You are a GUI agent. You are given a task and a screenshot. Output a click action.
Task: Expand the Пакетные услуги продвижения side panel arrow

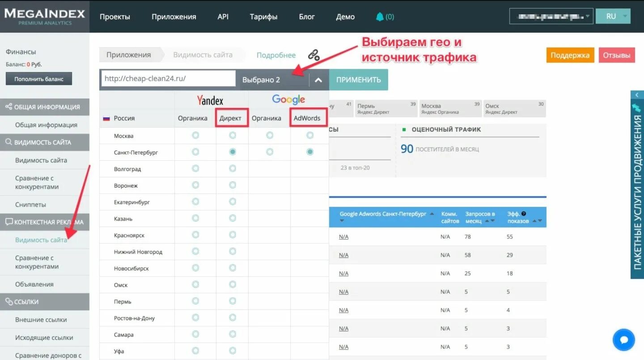(637, 94)
